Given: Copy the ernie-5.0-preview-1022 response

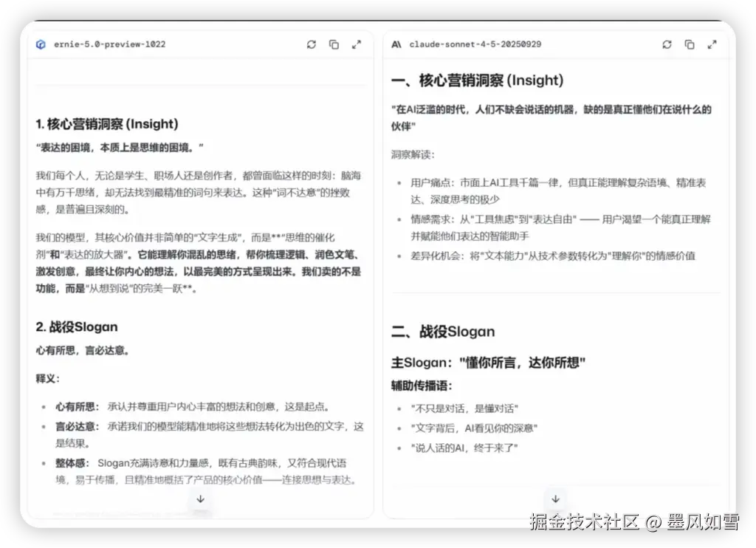Looking at the screenshot, I should [x=334, y=44].
